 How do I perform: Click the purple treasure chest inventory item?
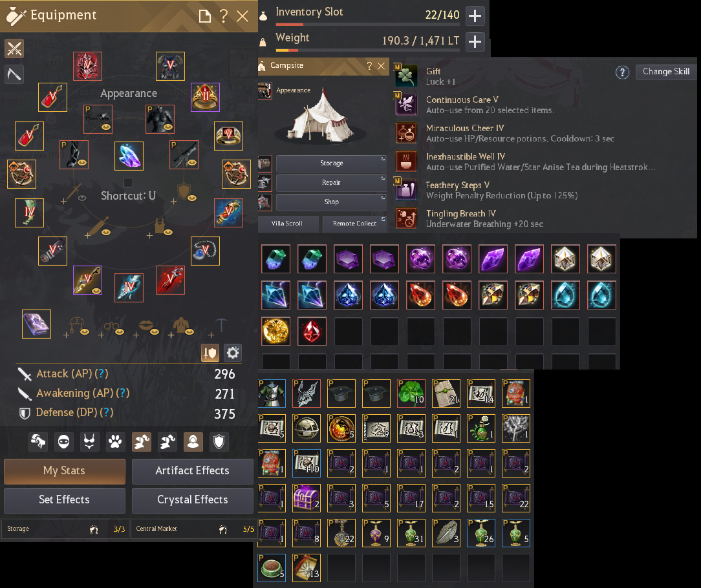tap(307, 498)
